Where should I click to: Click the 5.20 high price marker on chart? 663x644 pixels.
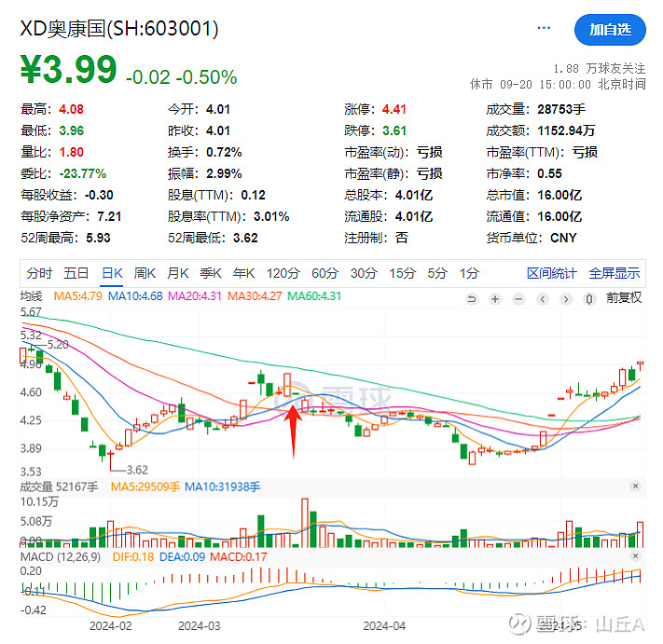click(58, 345)
